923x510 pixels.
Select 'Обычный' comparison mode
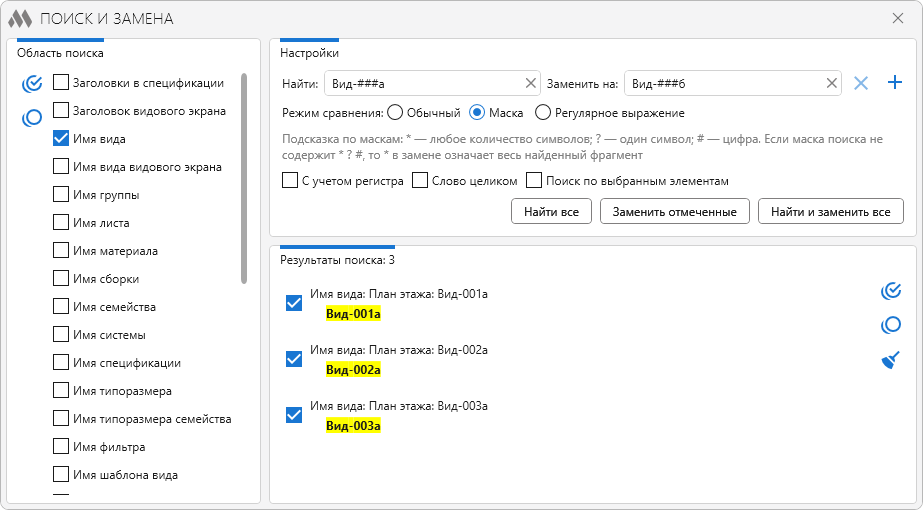tap(395, 113)
